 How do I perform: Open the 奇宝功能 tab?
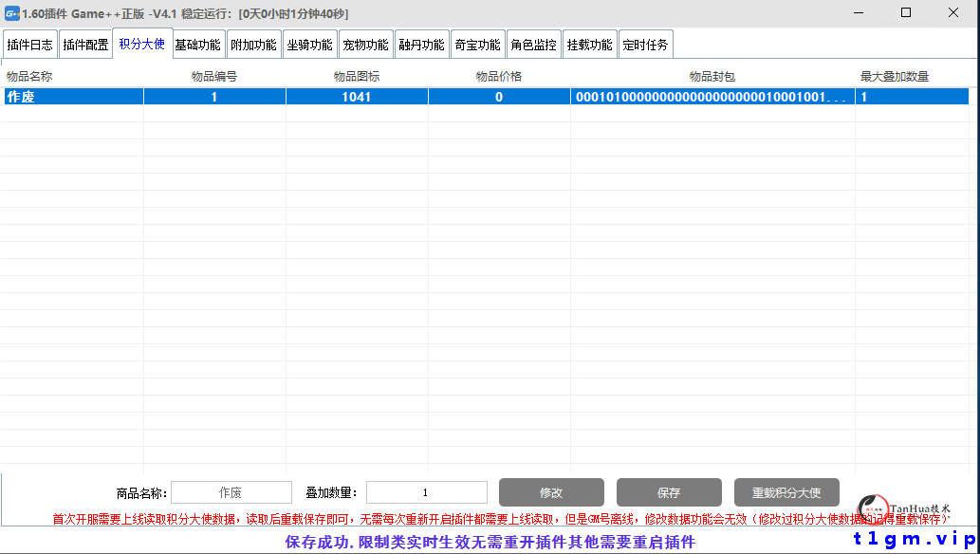tap(477, 44)
